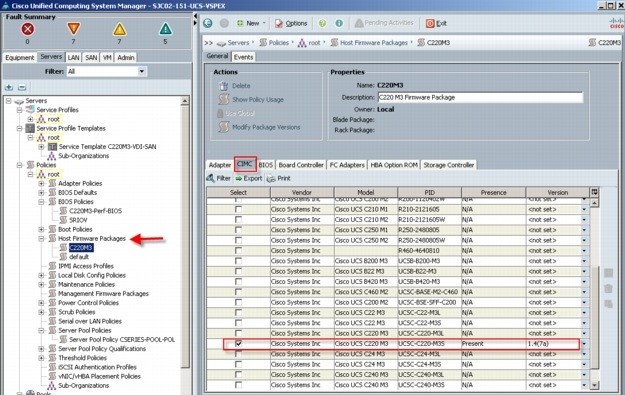Click the minor faults yellow triangle icon
The width and height of the screenshot is (625, 395).
pyautogui.click(x=119, y=29)
